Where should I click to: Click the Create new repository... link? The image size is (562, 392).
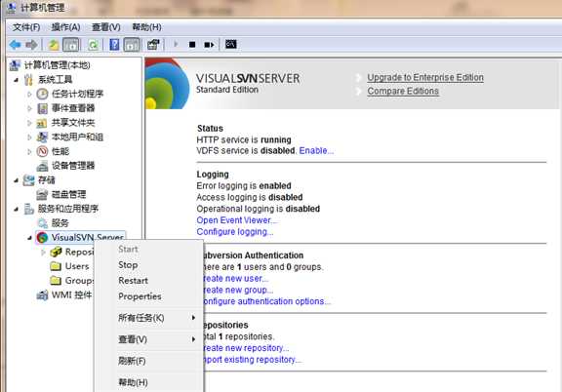[x=246, y=348]
